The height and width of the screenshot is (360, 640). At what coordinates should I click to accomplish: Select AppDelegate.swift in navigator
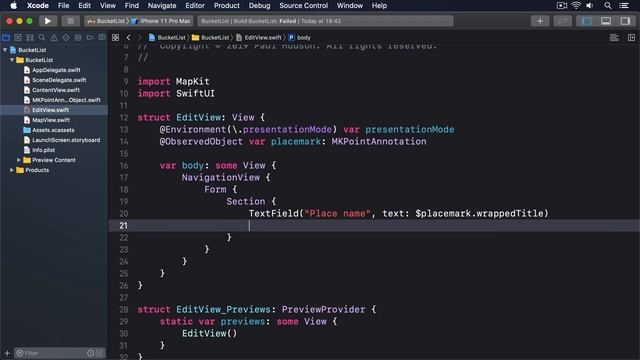[x=56, y=70]
